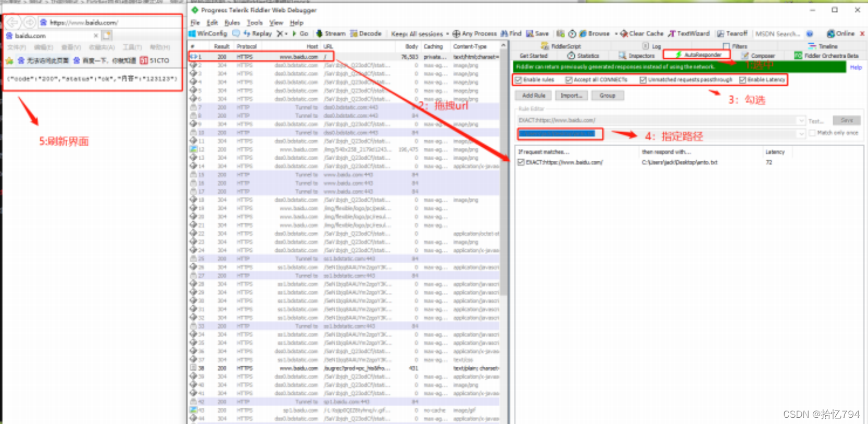Image resolution: width=868 pixels, height=424 pixels.
Task: Expand the request match pattern dropdown
Action: 801,121
